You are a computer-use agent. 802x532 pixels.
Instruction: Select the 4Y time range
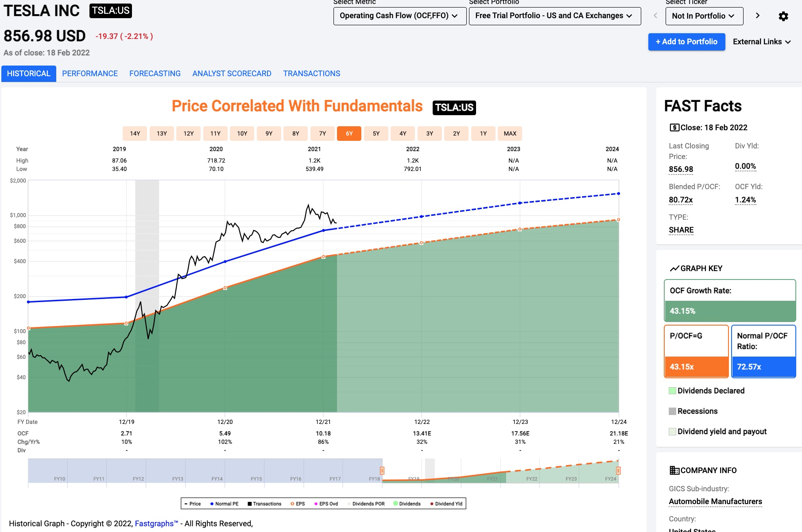click(x=403, y=133)
